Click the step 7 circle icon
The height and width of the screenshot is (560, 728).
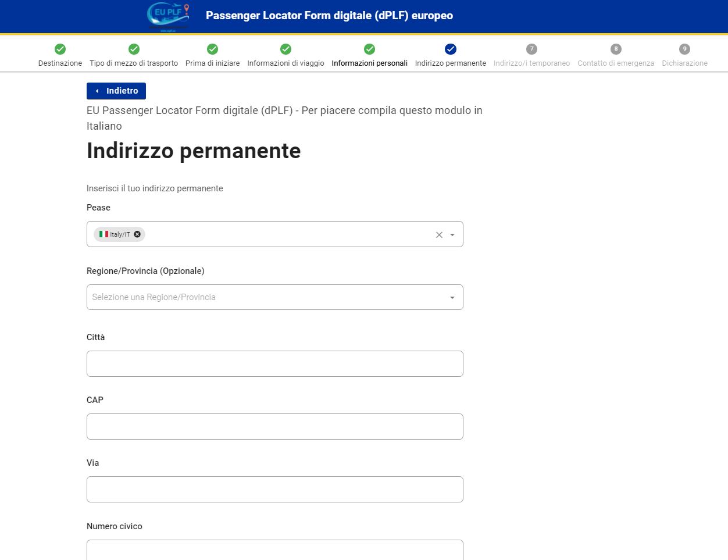[531, 49]
